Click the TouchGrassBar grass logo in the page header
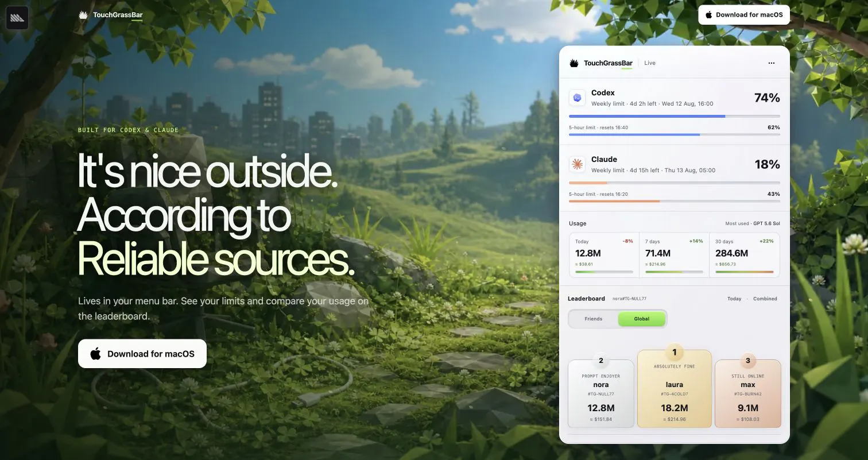Image resolution: width=868 pixels, height=460 pixels. pyautogui.click(x=83, y=15)
